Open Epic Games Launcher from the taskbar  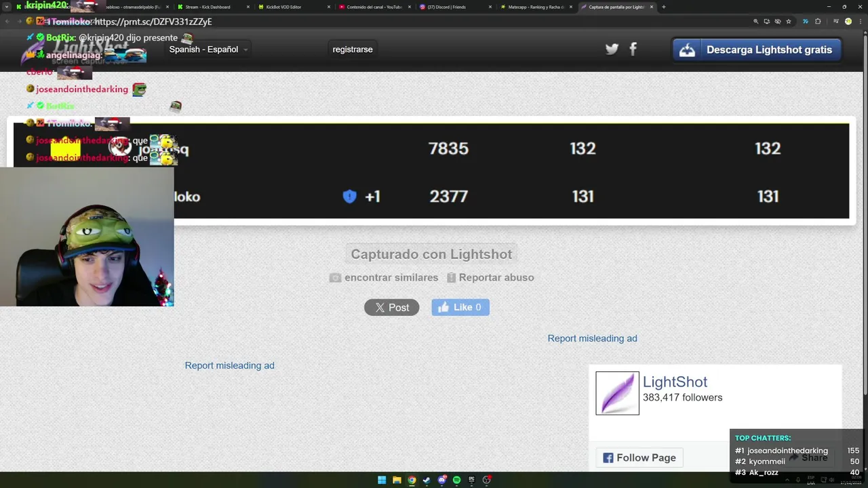(x=471, y=480)
